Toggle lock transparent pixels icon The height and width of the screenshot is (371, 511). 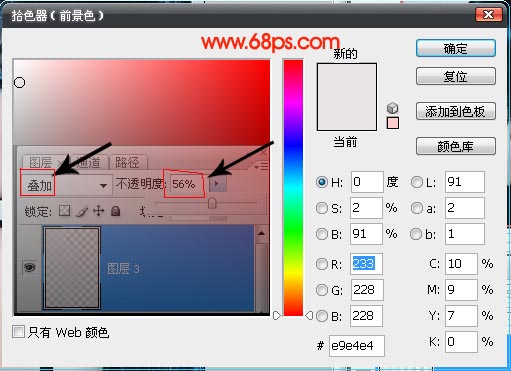pos(64,211)
